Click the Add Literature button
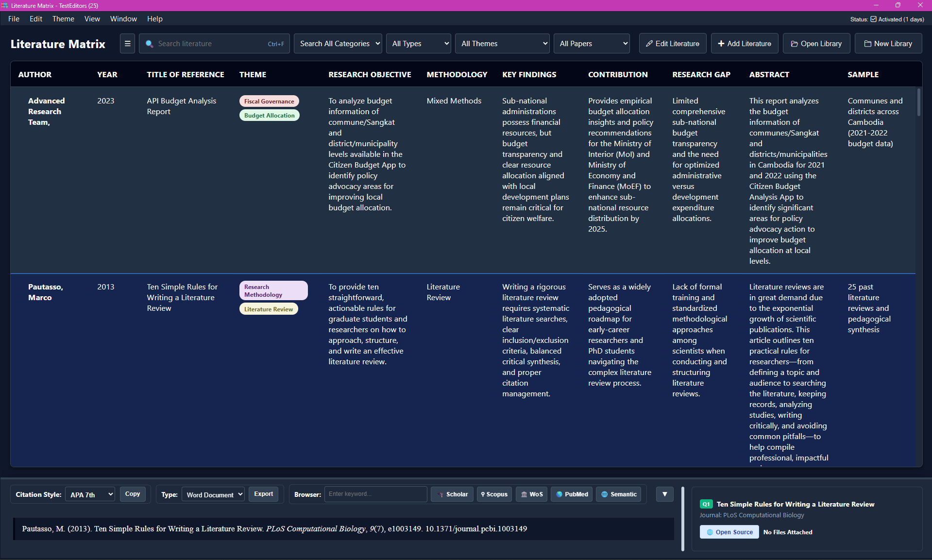The image size is (932, 560). pos(745,44)
